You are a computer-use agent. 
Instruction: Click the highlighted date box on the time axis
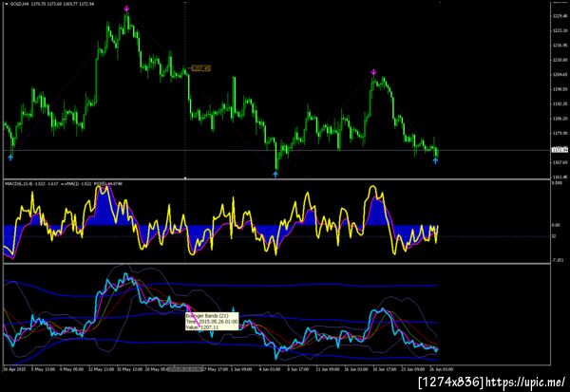pyautogui.click(x=184, y=369)
